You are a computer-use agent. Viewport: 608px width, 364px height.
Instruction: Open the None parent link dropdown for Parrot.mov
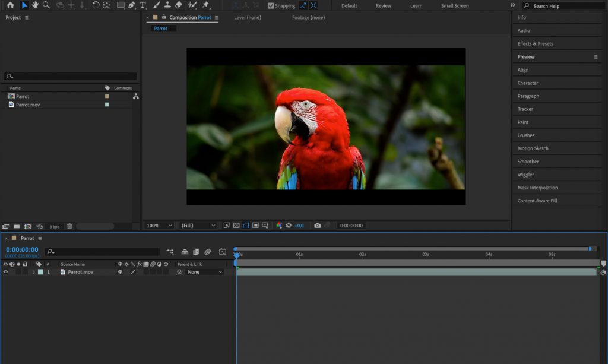(x=204, y=271)
